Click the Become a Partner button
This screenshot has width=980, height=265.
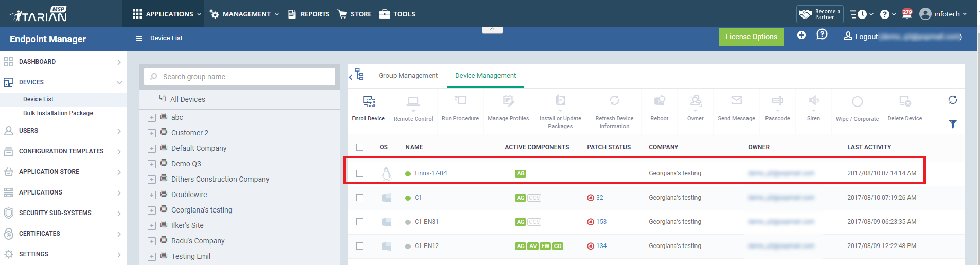820,14
